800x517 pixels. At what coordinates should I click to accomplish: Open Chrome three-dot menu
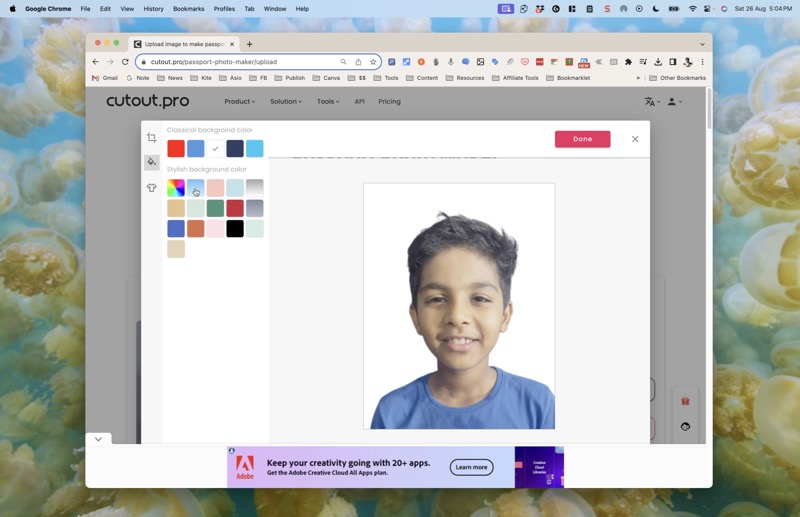[x=702, y=62]
